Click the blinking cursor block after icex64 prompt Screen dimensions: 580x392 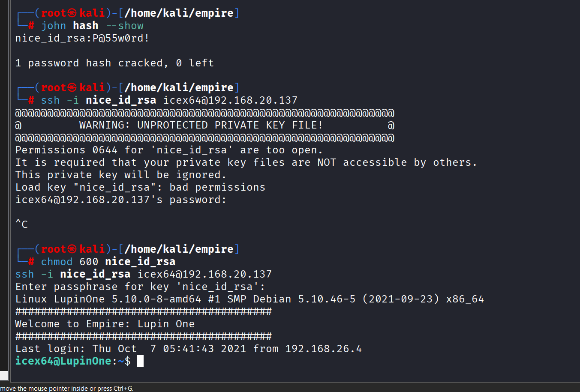coord(140,361)
